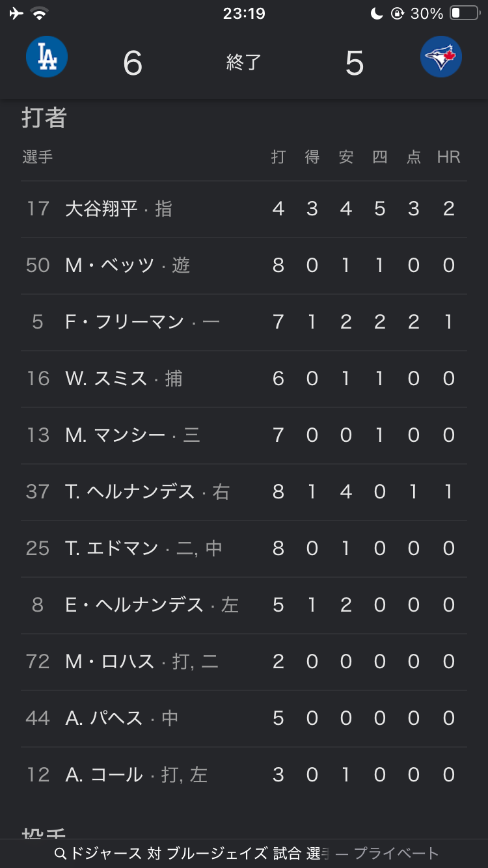Tap the Dodgers team logo
This screenshot has height=868, width=488.
47,57
